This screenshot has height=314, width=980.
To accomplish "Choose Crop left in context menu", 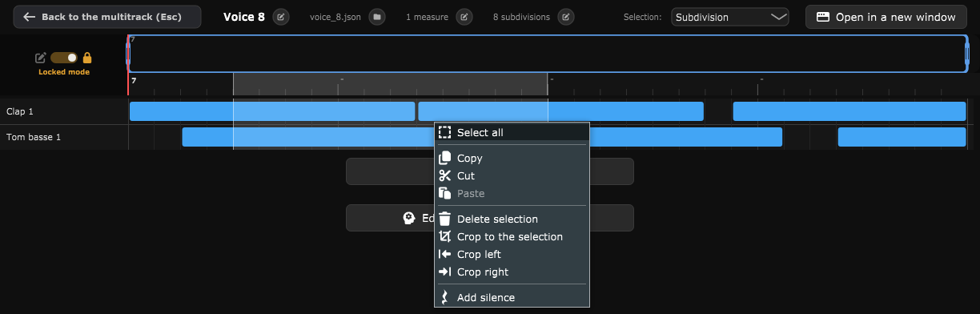I will click(x=512, y=255).
